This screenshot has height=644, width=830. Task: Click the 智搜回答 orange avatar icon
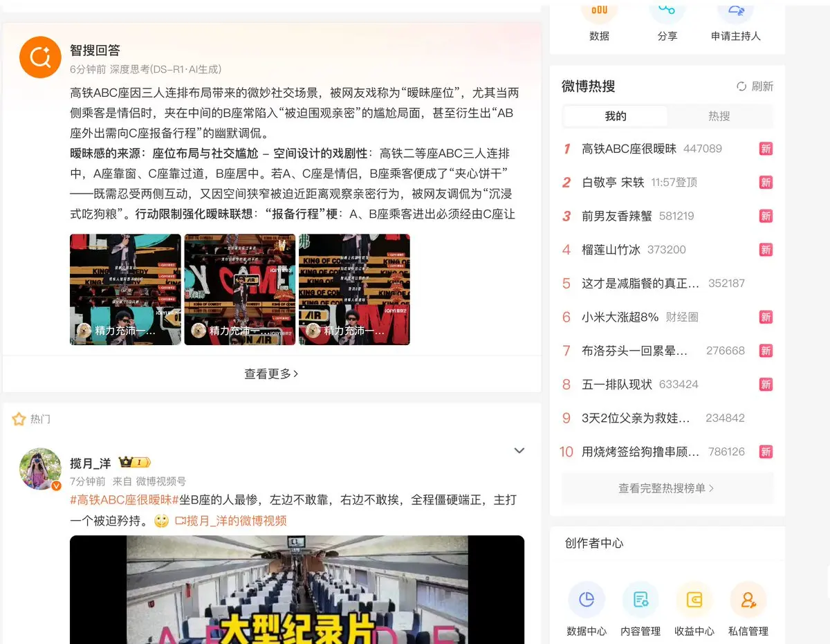click(x=41, y=57)
